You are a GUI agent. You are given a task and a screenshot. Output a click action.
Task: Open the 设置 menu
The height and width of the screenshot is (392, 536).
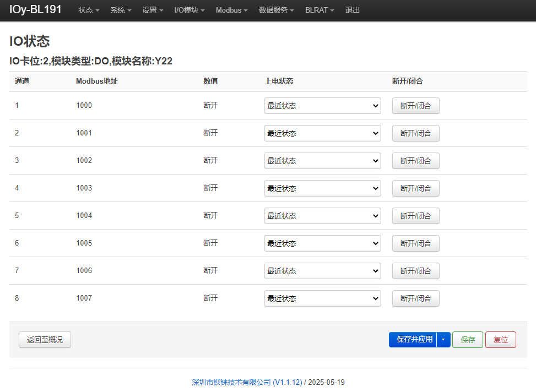tap(153, 10)
